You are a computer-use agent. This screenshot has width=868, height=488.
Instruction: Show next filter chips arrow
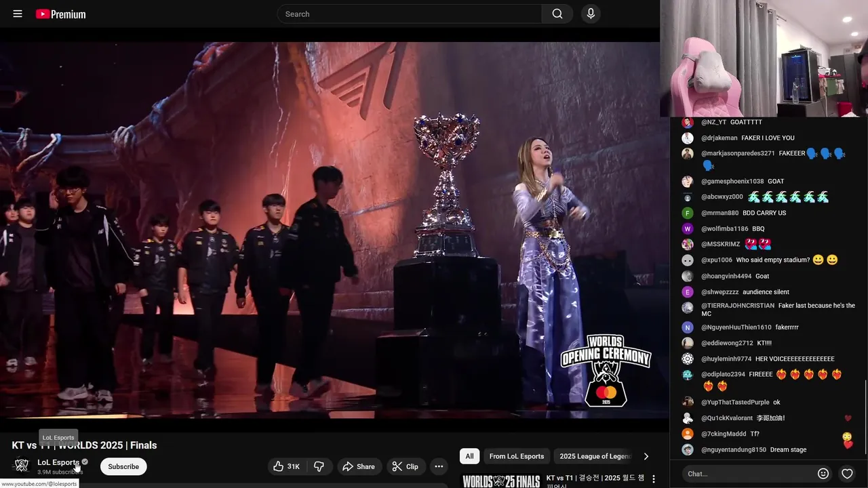(x=646, y=456)
